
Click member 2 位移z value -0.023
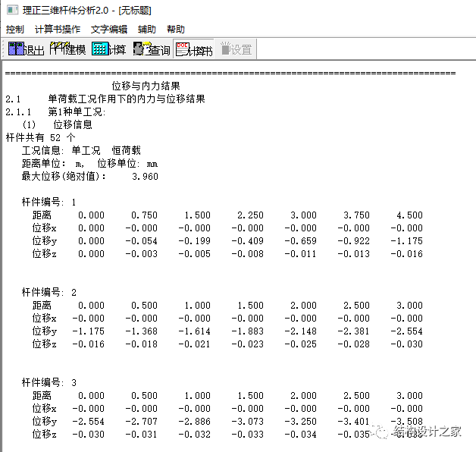pos(248,344)
